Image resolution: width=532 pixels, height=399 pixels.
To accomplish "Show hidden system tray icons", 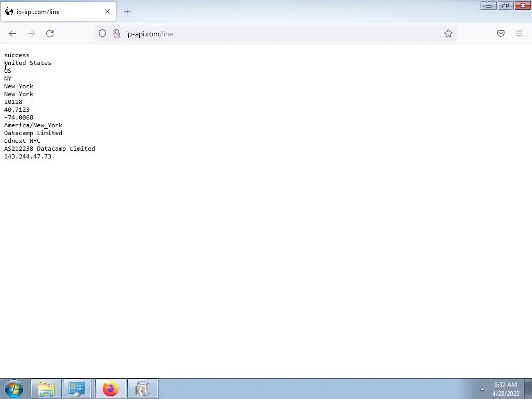I will click(482, 389).
